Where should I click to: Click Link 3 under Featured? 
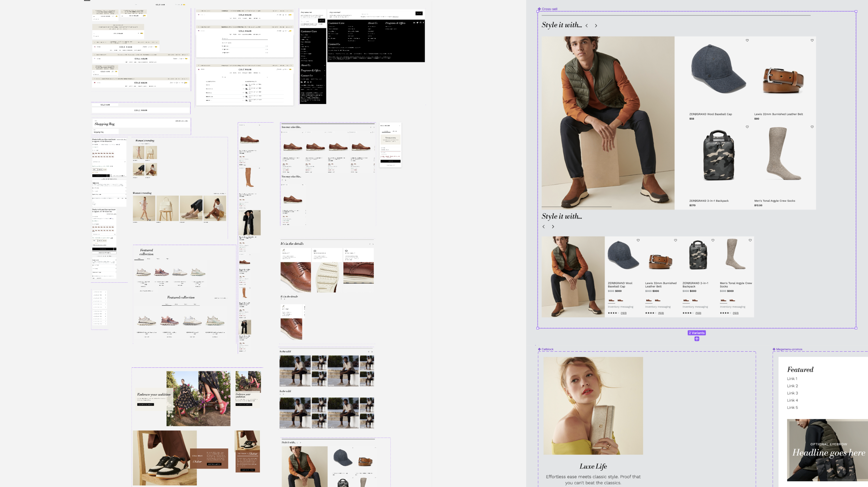tap(792, 393)
